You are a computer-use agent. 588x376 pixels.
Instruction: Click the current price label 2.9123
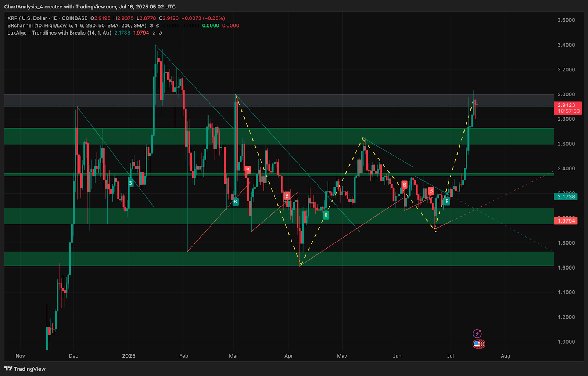coord(568,105)
